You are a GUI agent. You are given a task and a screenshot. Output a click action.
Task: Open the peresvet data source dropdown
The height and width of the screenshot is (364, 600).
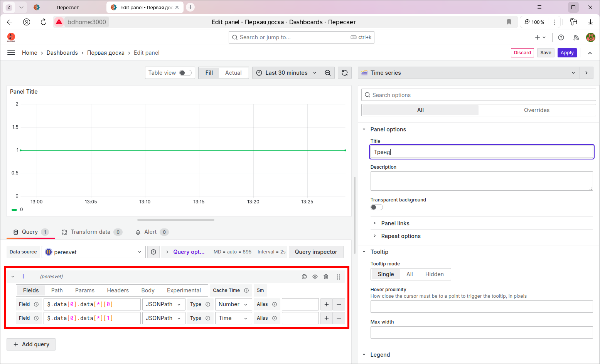[94, 252]
